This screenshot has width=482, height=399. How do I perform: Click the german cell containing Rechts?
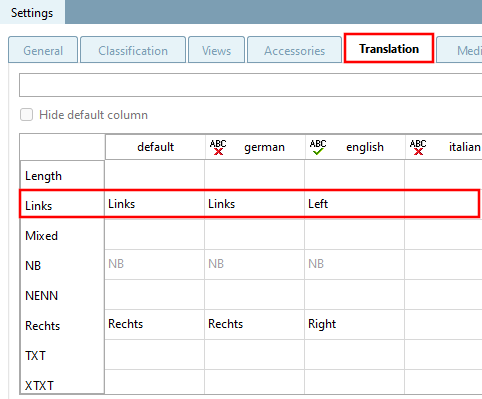tap(254, 324)
